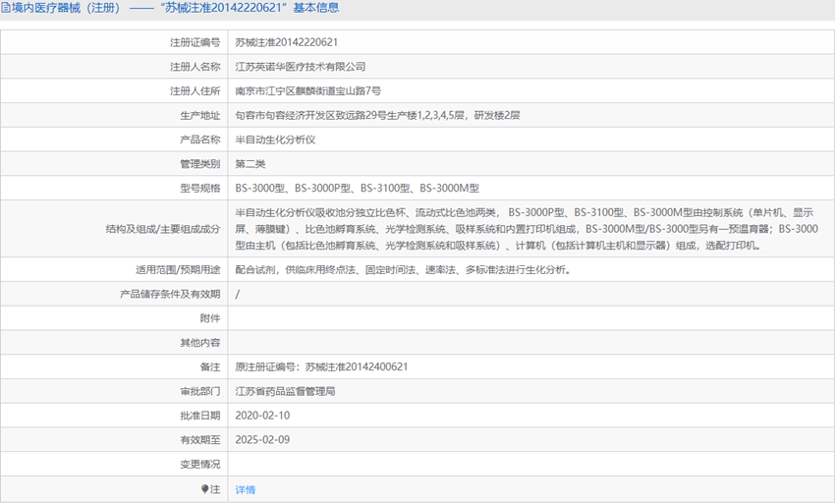Click the header title 境内医疗器械（注册）基本信息
This screenshot has width=835, height=504.
[175, 8]
